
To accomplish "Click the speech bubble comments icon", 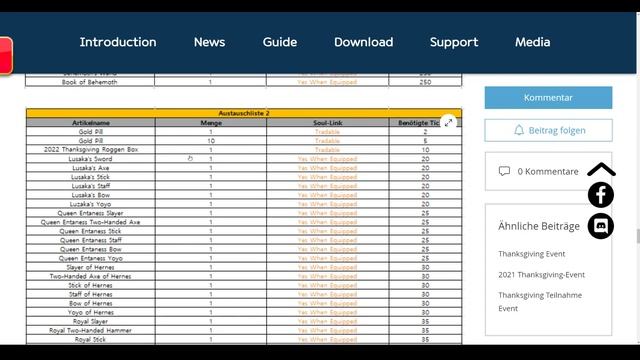I will (504, 171).
